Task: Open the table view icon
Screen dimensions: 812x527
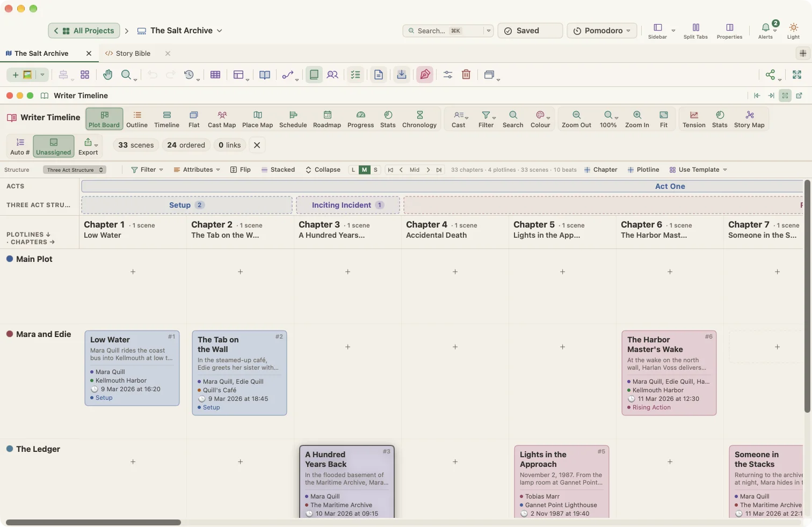Action: click(215, 75)
